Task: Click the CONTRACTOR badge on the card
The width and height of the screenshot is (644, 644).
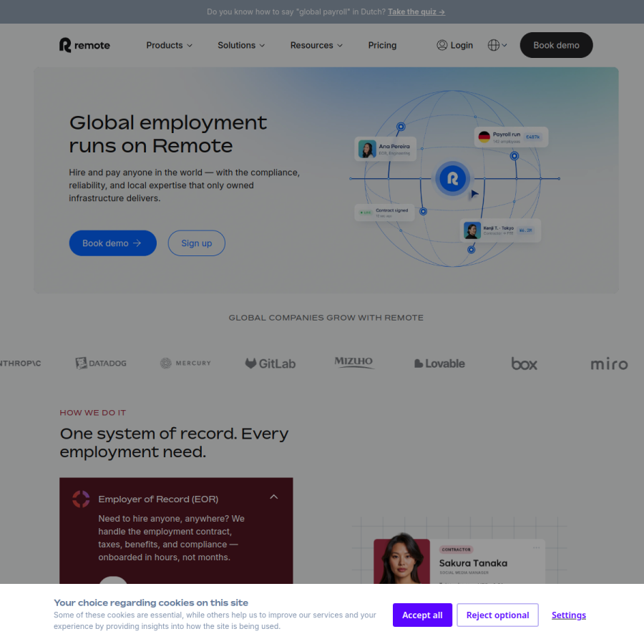Action: pos(457,550)
